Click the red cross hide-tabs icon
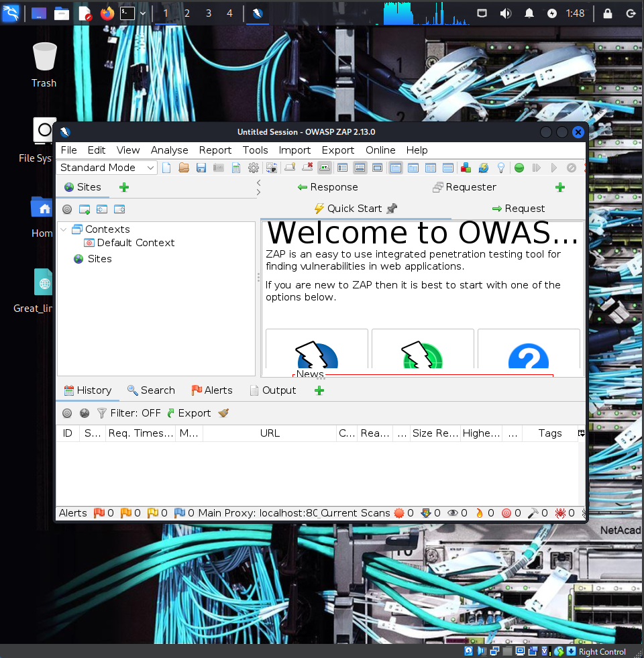Image resolution: width=644 pixels, height=658 pixels. (x=307, y=168)
